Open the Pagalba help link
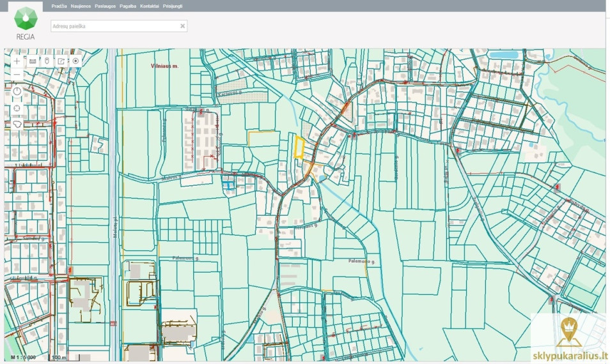610x364 pixels. click(128, 6)
